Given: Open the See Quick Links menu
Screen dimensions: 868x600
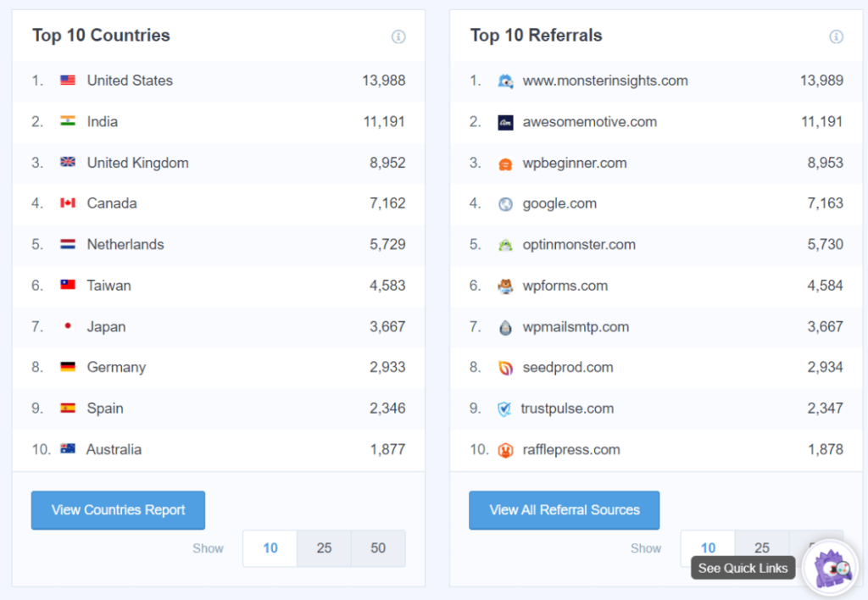Looking at the screenshot, I should [742, 568].
